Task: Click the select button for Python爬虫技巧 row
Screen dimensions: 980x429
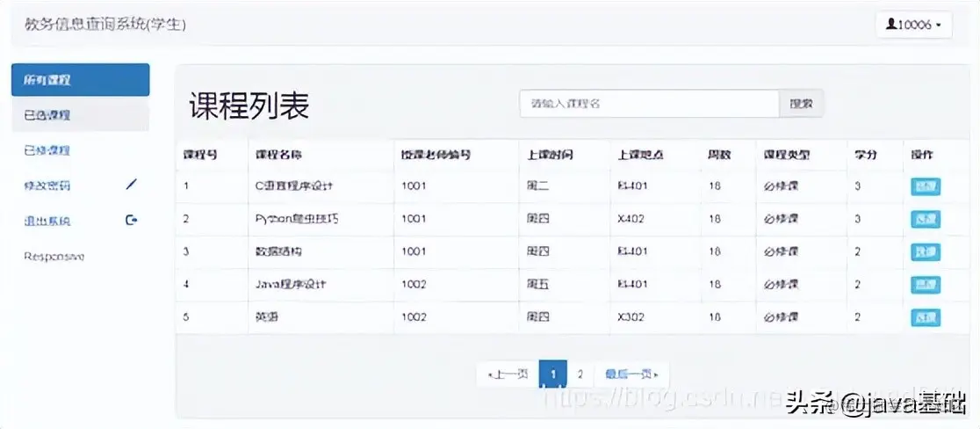Action: (926, 220)
